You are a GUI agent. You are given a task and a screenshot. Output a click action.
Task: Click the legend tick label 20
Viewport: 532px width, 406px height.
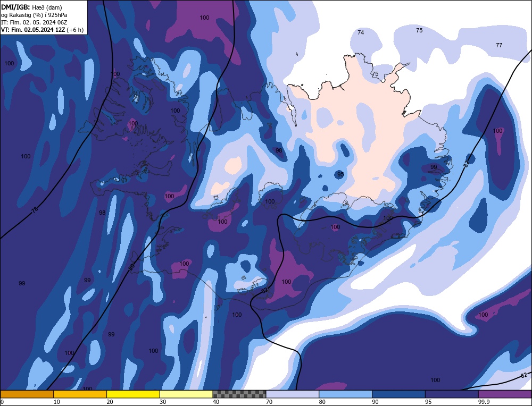[x=110, y=402]
